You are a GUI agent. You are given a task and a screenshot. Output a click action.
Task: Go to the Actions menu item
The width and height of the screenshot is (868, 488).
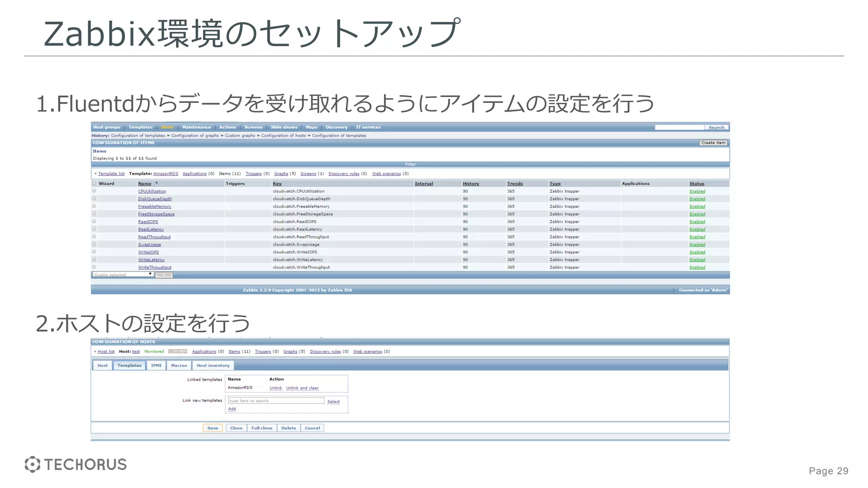(x=228, y=127)
